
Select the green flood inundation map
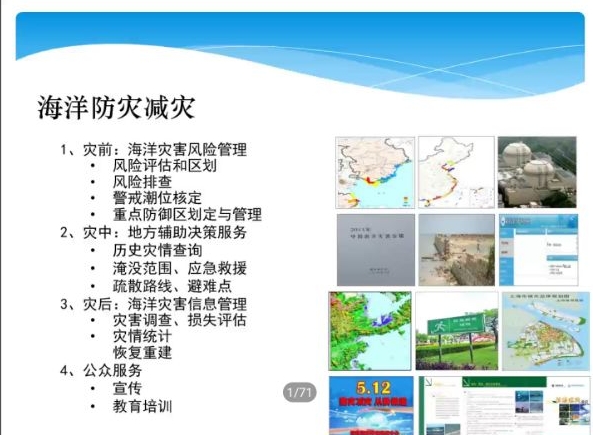370,331
